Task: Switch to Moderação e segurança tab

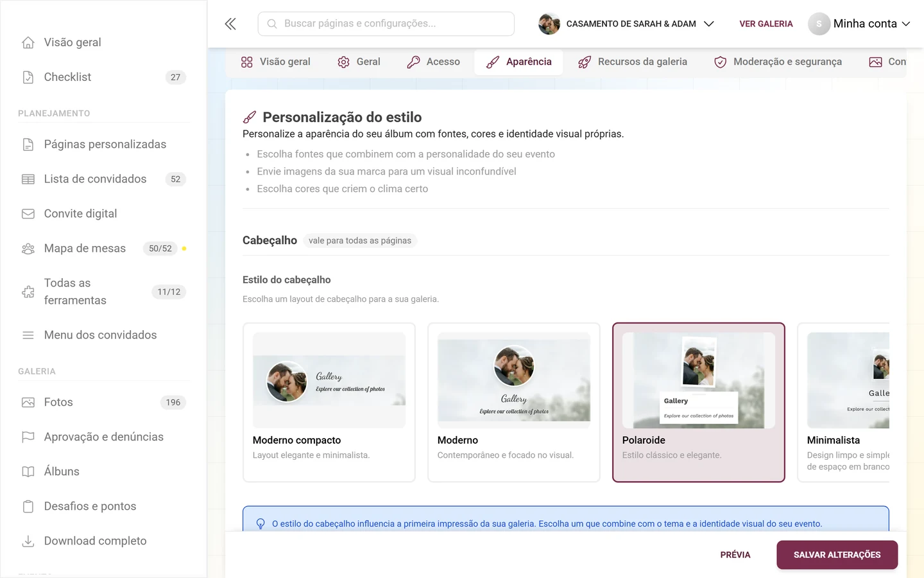Action: point(778,62)
